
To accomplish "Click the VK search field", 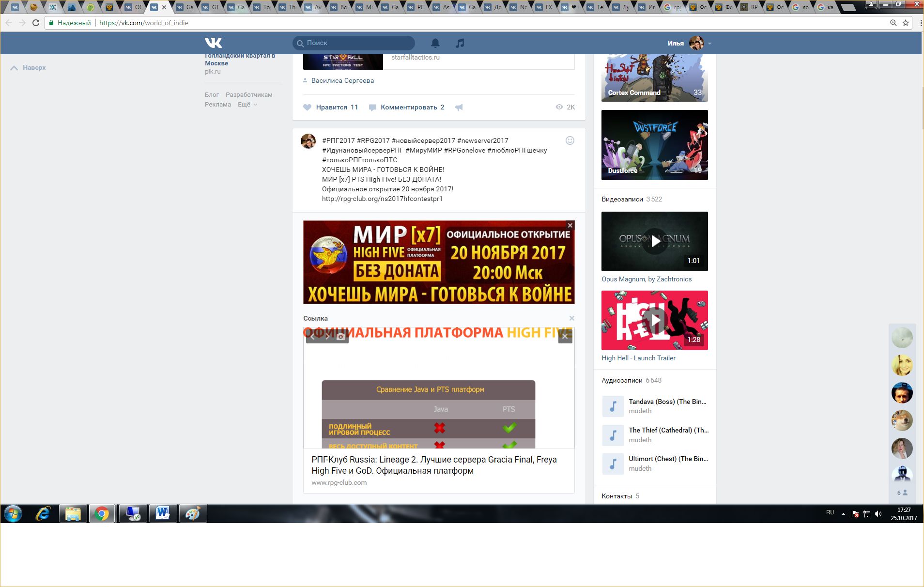I will click(354, 43).
